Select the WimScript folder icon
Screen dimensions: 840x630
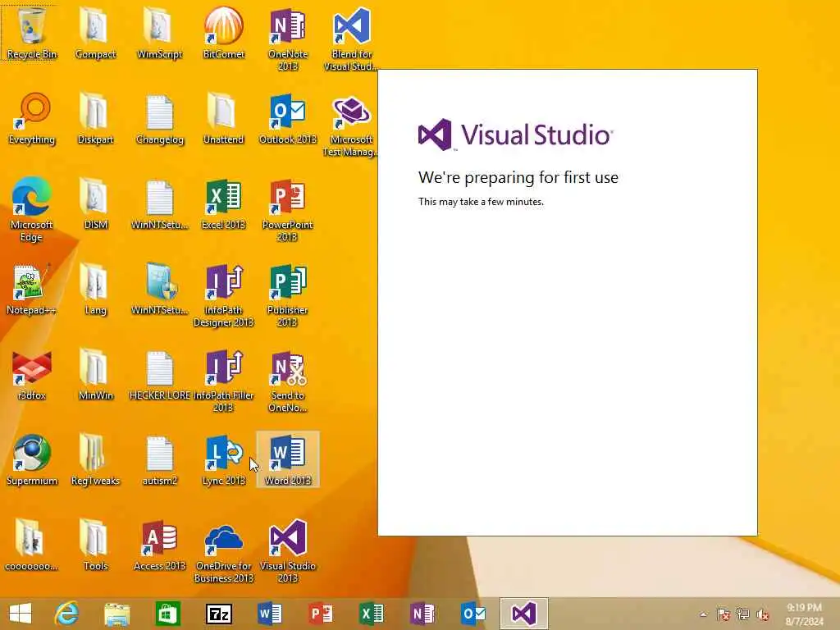(160, 32)
